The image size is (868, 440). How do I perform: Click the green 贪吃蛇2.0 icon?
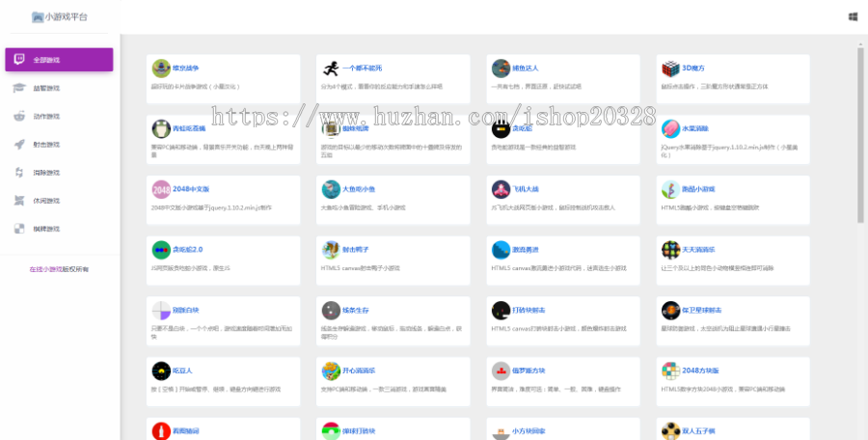161,250
